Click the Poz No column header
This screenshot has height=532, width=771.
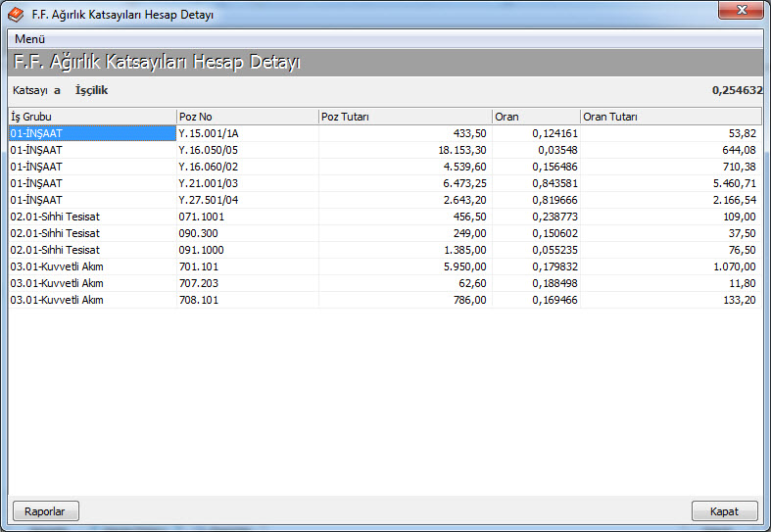[247, 117]
